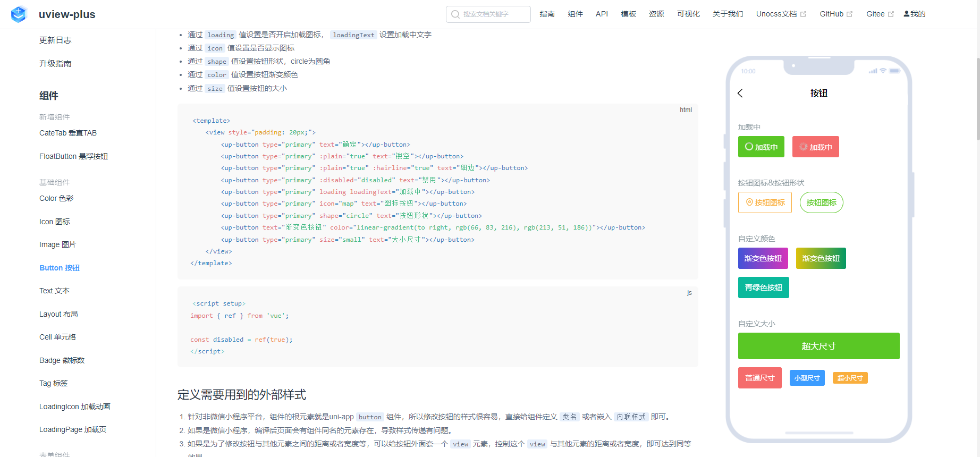This screenshot has width=980, height=457.
Task: Click the search documentation input field
Action: coord(494,14)
